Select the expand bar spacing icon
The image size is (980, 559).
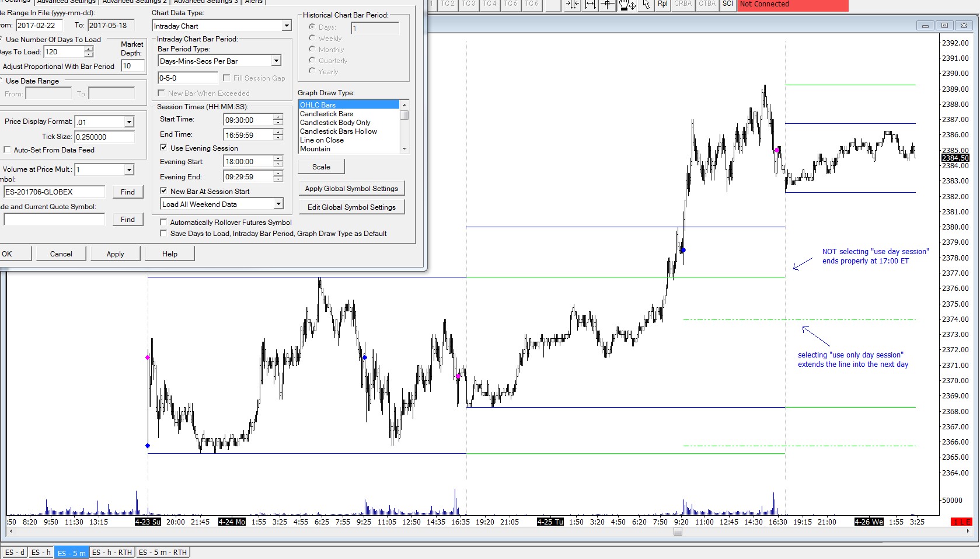(x=590, y=5)
